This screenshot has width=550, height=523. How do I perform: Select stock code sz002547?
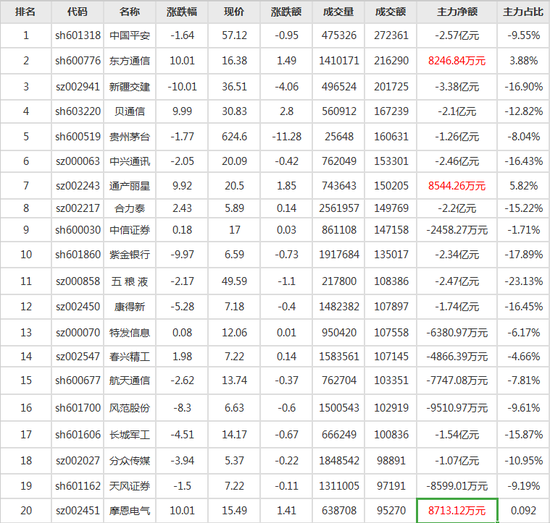click(x=78, y=357)
